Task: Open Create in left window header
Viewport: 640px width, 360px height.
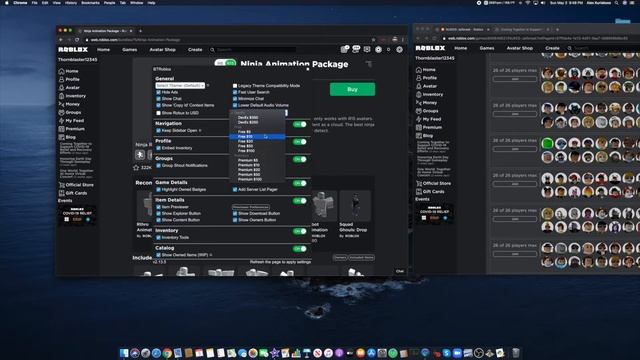Action: pyautogui.click(x=195, y=50)
